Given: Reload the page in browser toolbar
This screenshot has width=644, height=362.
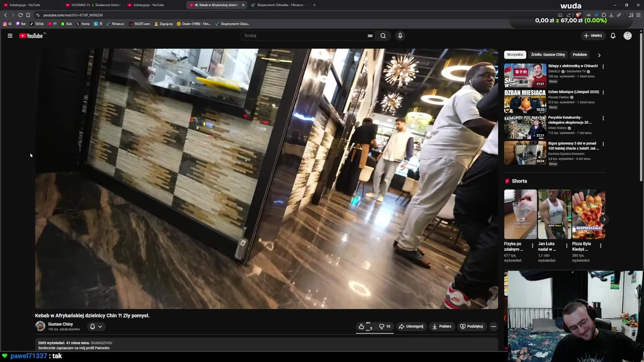Looking at the screenshot, I should [x=20, y=15].
